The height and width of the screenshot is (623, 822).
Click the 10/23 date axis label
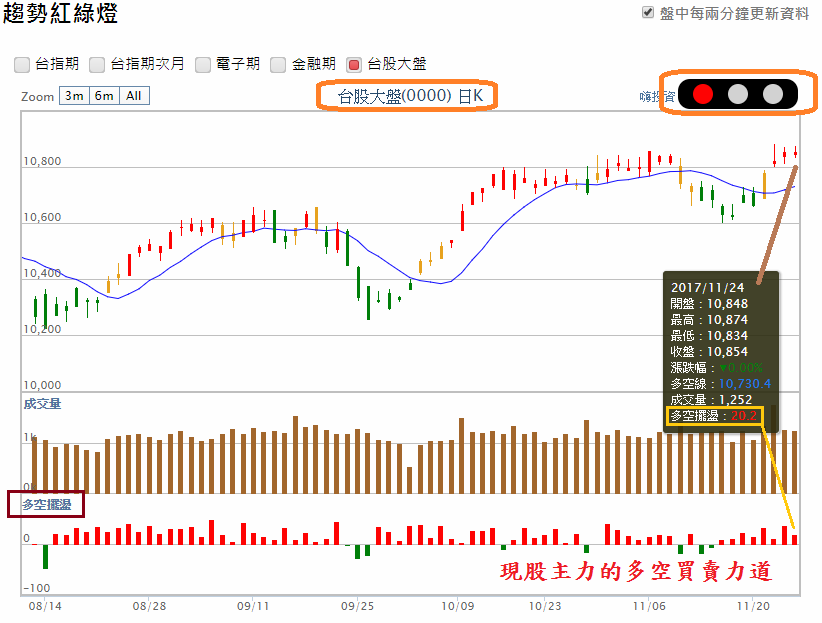click(x=545, y=606)
